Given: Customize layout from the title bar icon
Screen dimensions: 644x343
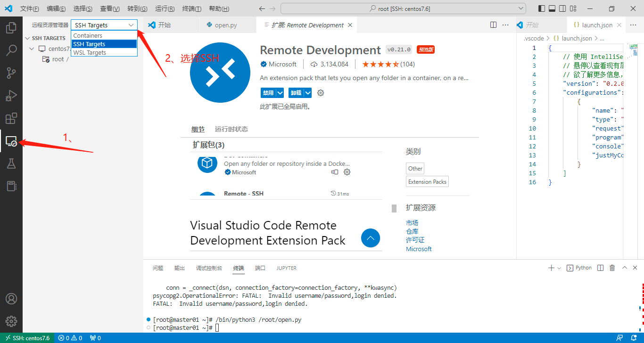Looking at the screenshot, I should click(573, 8).
